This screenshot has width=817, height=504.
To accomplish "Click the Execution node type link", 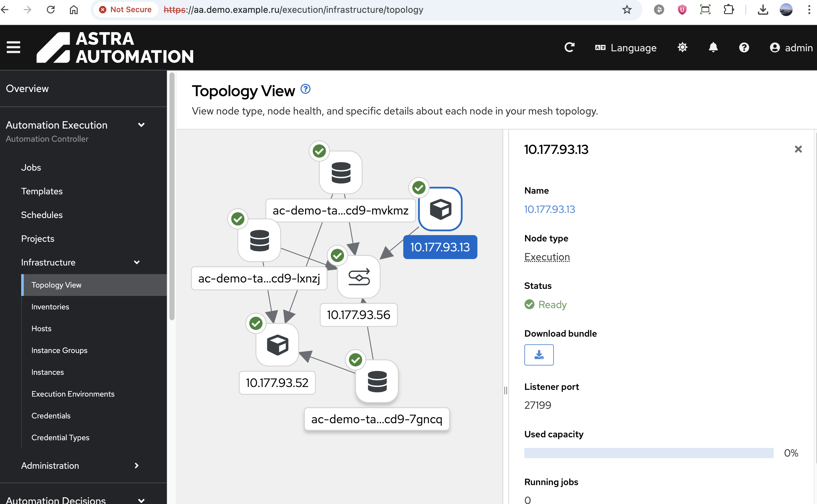I will pos(547,257).
